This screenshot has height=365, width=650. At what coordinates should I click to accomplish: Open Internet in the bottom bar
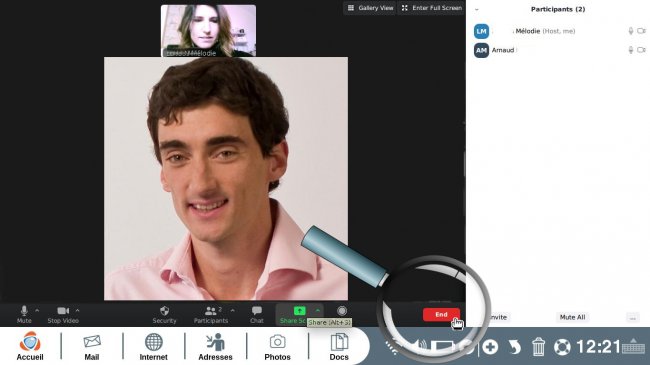[x=153, y=346]
